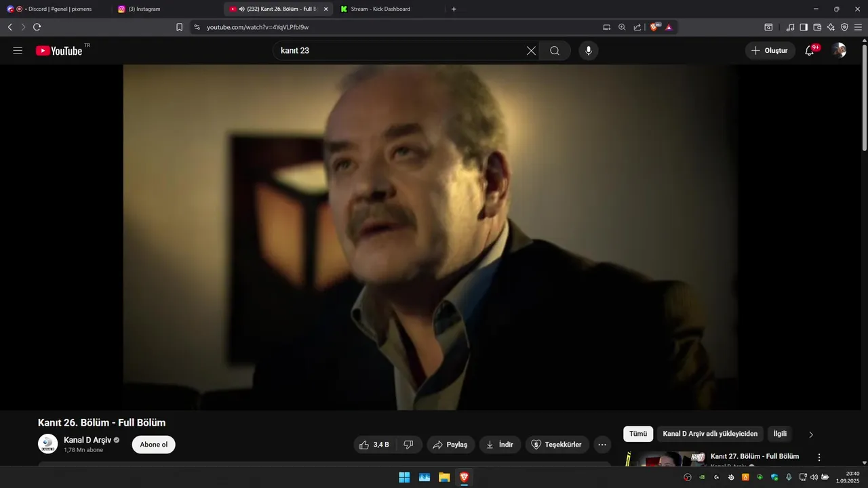Image resolution: width=868 pixels, height=488 pixels.
Task: Open Brave browser taskbar icon
Action: click(464, 477)
